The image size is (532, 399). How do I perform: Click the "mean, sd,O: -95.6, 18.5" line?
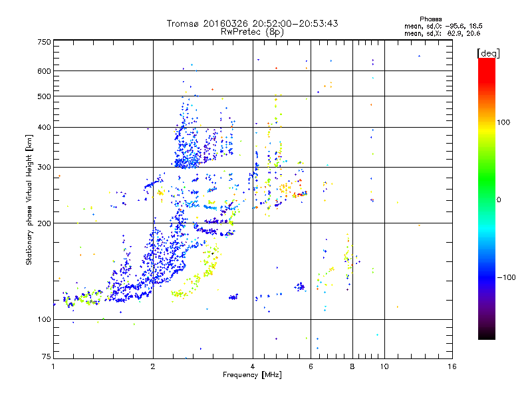coord(443,26)
